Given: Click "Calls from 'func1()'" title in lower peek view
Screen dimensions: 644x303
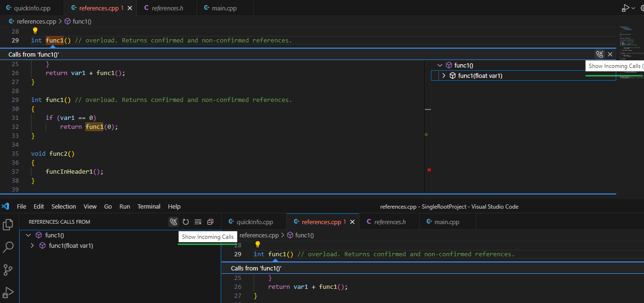Looking at the screenshot, I should coord(256,268).
